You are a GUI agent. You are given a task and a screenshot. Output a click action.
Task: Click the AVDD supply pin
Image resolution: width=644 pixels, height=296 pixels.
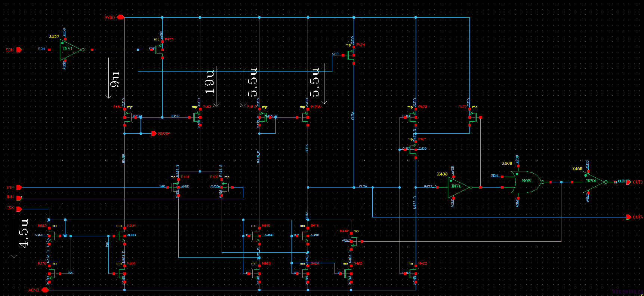[x=120, y=17]
